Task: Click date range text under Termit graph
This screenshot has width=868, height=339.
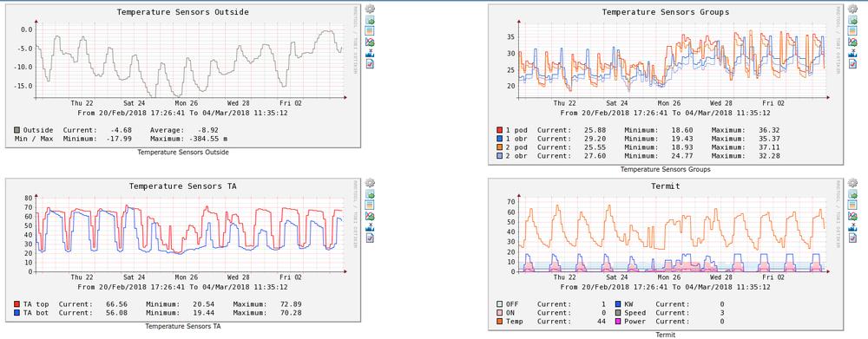Action: (666, 287)
